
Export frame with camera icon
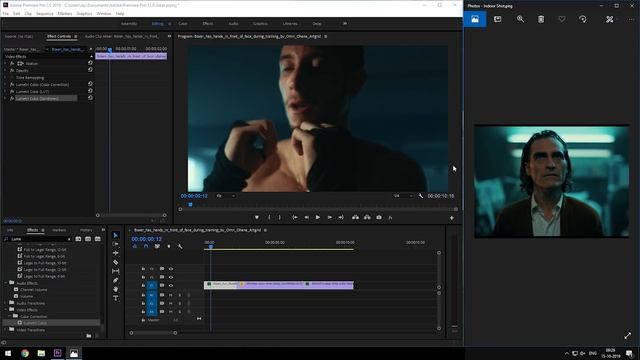[379, 218]
